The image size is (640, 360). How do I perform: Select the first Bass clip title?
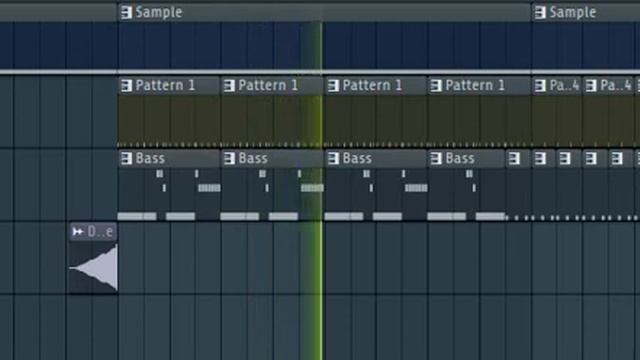[150, 158]
